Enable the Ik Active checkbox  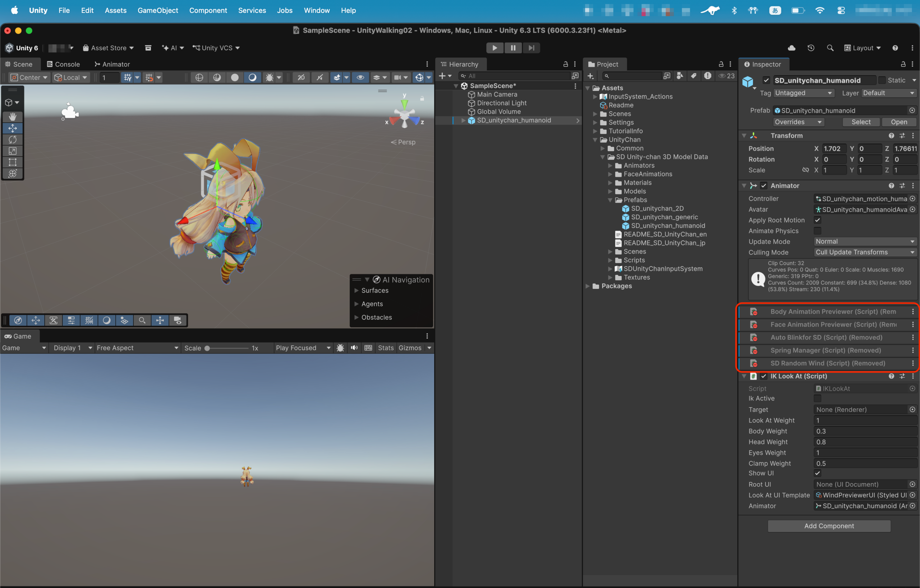click(x=818, y=398)
